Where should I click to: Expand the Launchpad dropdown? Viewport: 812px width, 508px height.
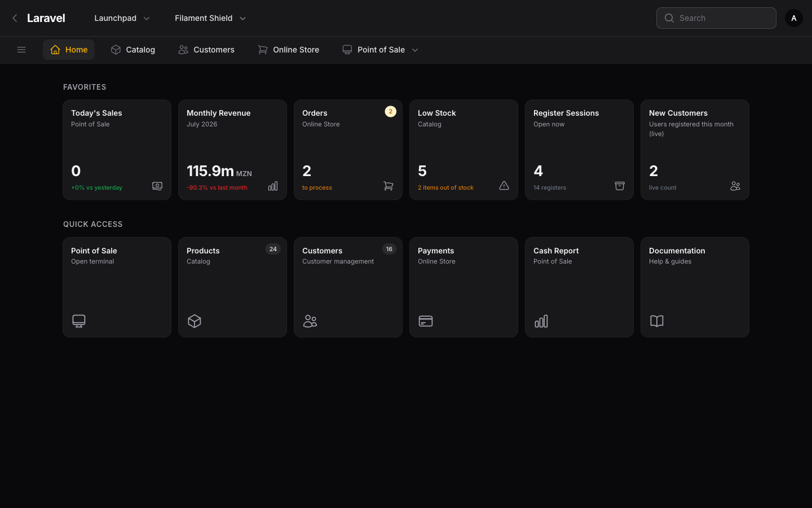pos(122,18)
